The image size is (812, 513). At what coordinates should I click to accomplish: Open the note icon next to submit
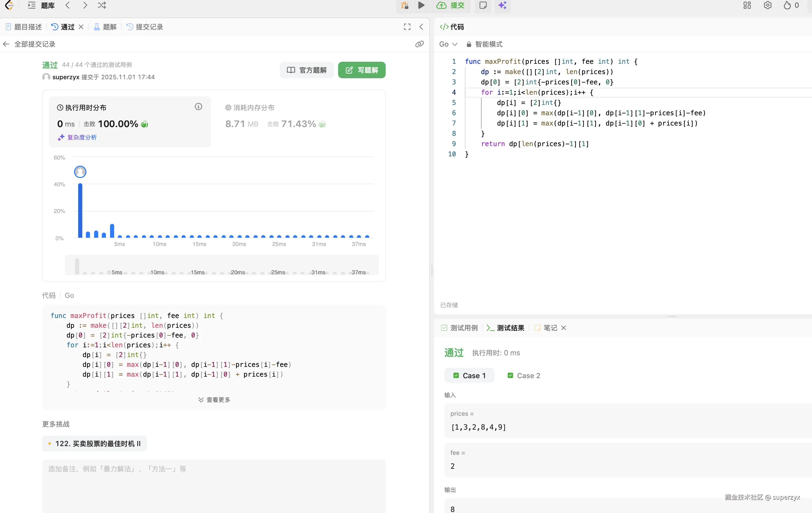483,5
